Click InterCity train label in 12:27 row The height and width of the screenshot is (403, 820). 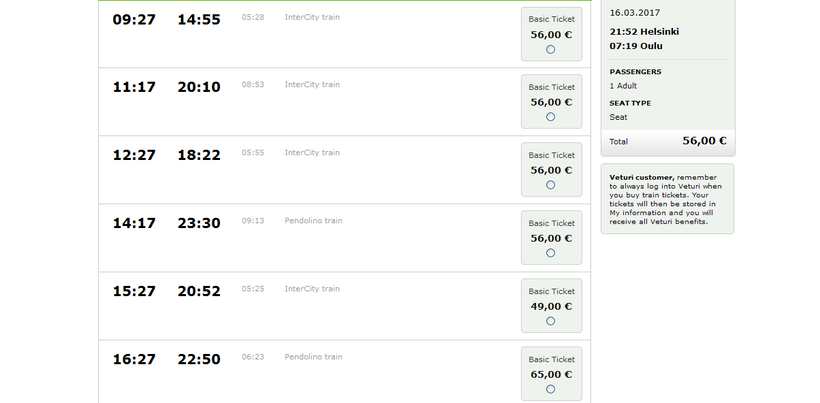(312, 153)
